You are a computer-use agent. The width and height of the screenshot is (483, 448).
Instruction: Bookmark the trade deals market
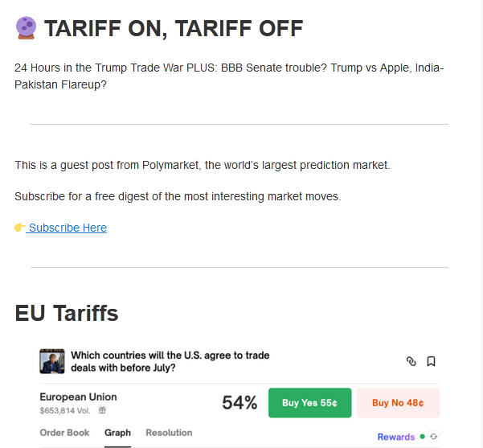[x=432, y=361]
